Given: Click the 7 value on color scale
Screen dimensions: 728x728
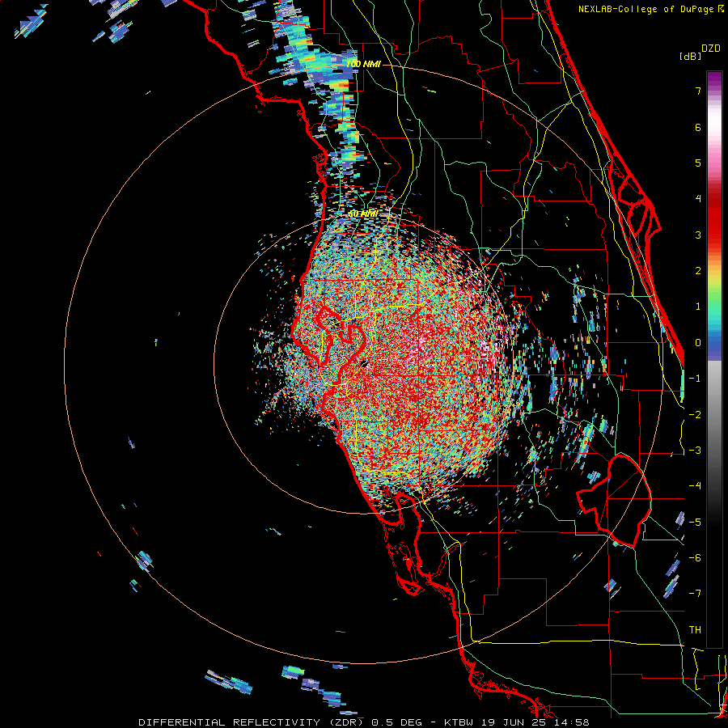Looking at the screenshot, I should (x=698, y=91).
